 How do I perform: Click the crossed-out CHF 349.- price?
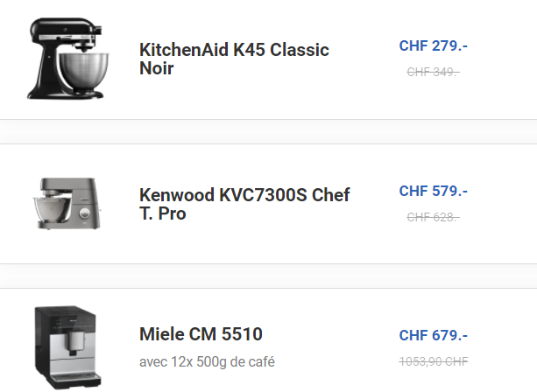(x=434, y=72)
